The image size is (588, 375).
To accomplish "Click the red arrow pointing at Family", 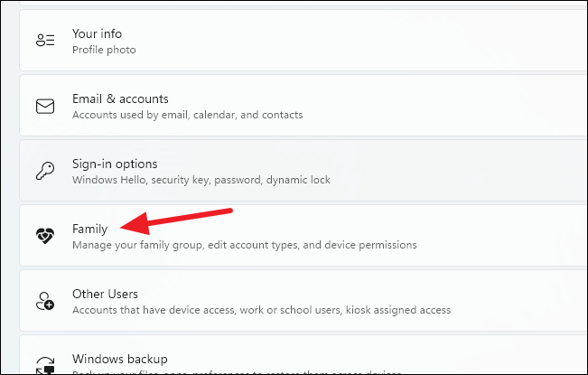I will coord(176,221).
